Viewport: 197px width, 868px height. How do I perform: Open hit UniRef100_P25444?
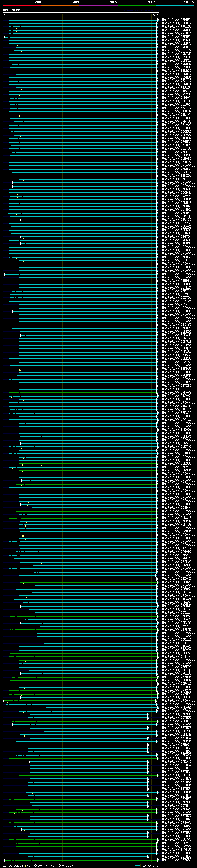pos(177,305)
